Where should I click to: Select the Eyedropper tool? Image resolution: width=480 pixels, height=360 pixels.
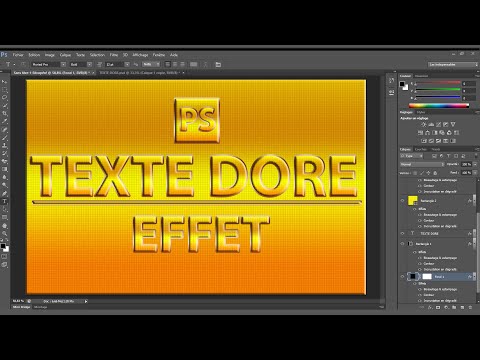[4, 122]
